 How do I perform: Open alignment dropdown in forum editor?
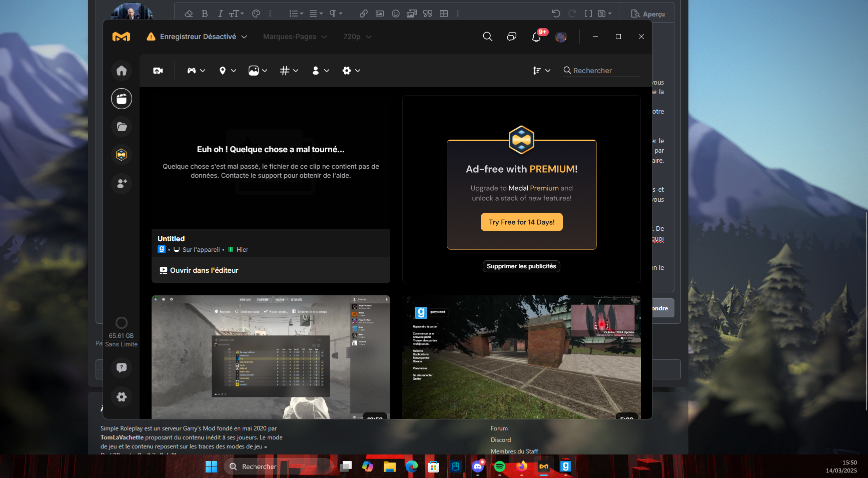pyautogui.click(x=316, y=14)
